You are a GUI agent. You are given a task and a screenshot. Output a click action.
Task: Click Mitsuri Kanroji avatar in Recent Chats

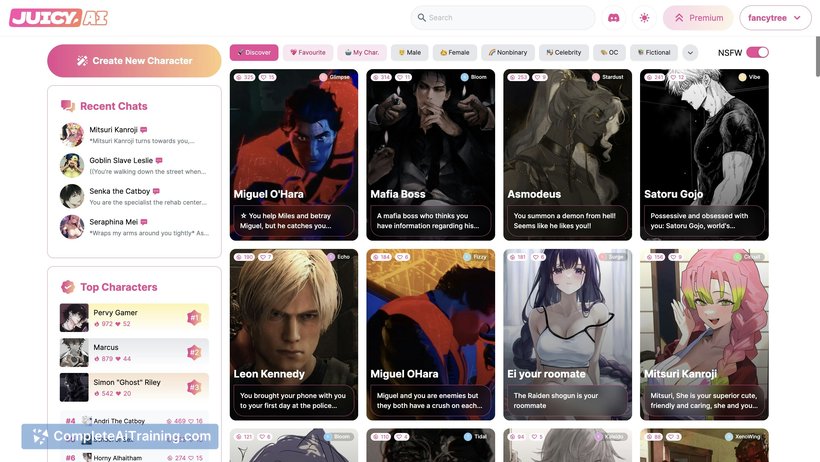click(x=72, y=134)
